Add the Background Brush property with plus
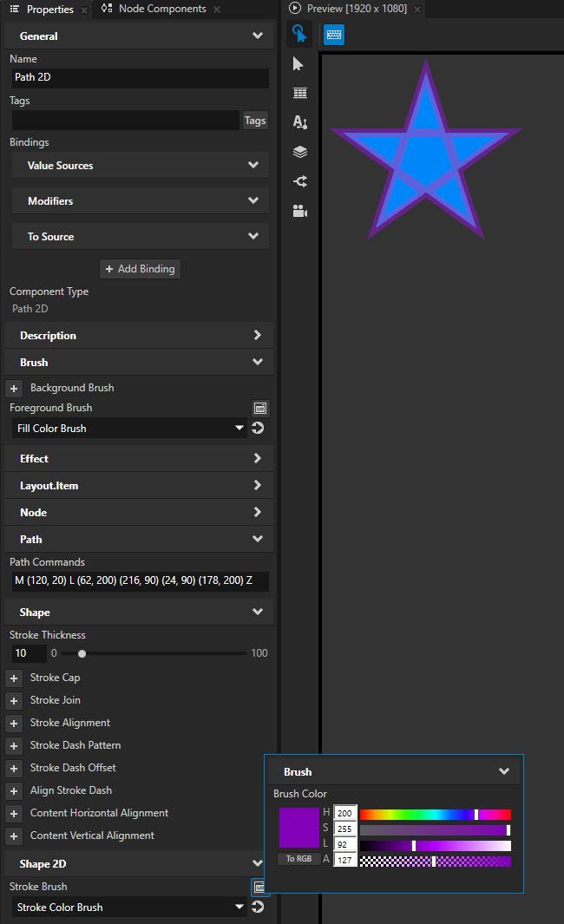Screen dimensions: 564x924 coord(15,388)
